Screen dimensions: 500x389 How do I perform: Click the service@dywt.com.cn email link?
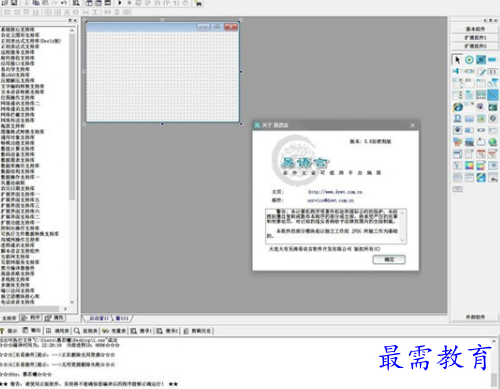point(330,200)
